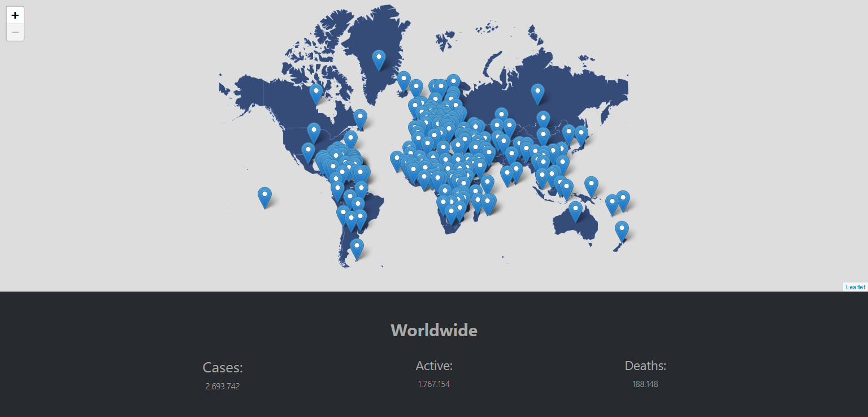Click the zoom out minus button

point(15,32)
